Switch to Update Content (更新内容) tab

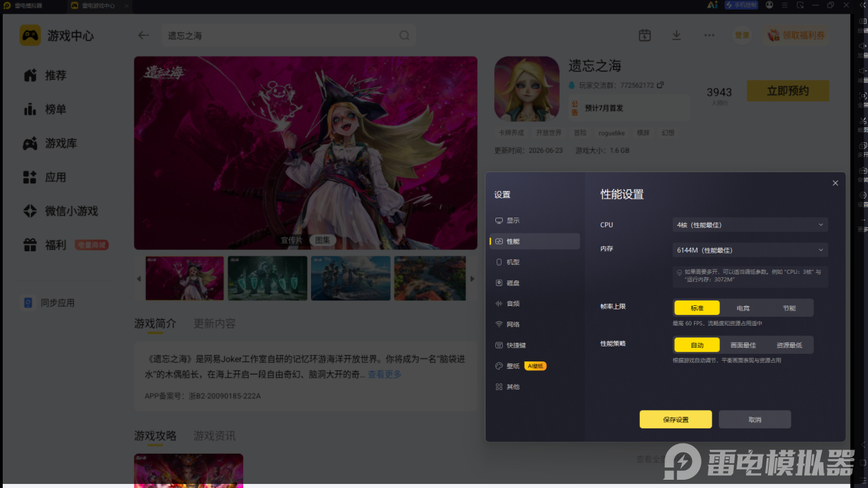point(214,323)
